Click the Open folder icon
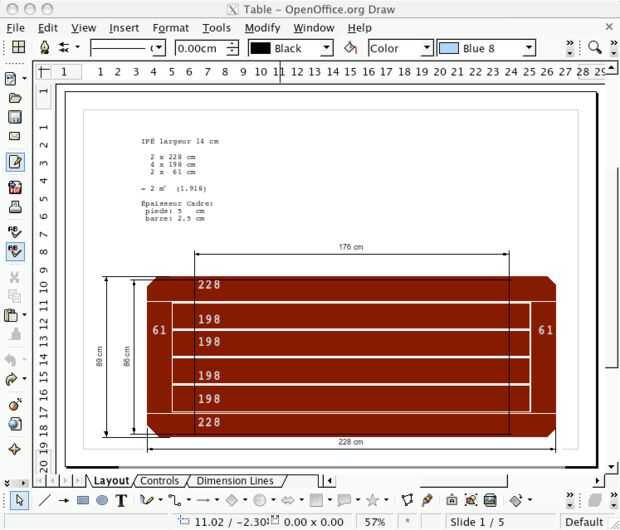 pyautogui.click(x=15, y=98)
